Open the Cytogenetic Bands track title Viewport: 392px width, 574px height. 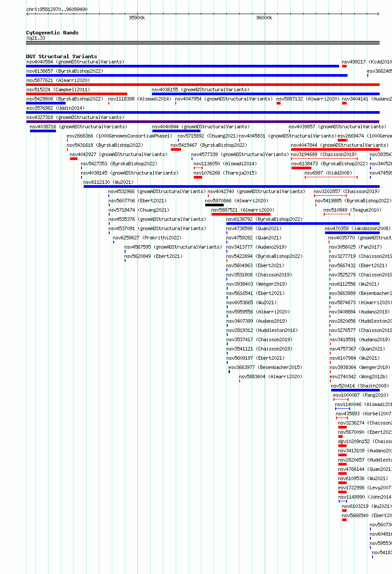tap(52, 33)
